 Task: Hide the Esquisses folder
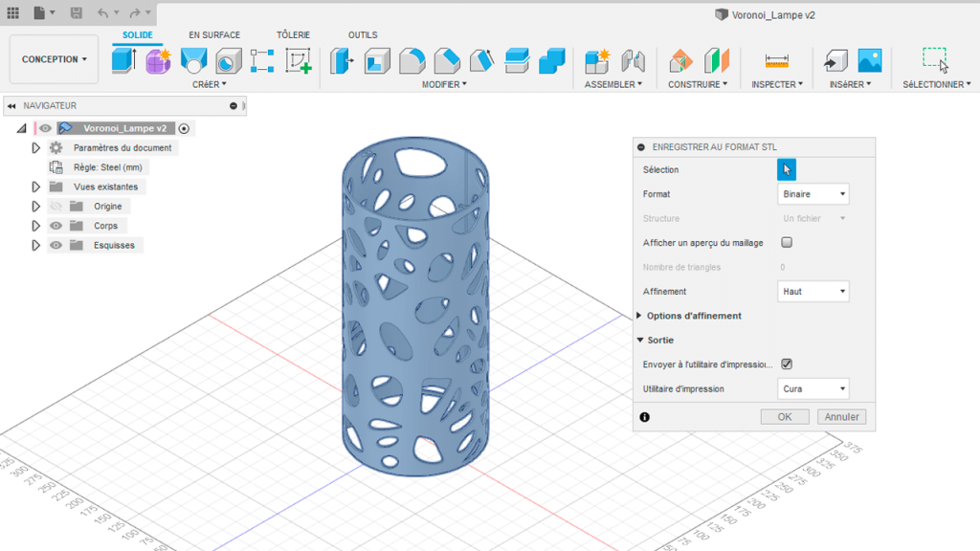click(x=56, y=246)
